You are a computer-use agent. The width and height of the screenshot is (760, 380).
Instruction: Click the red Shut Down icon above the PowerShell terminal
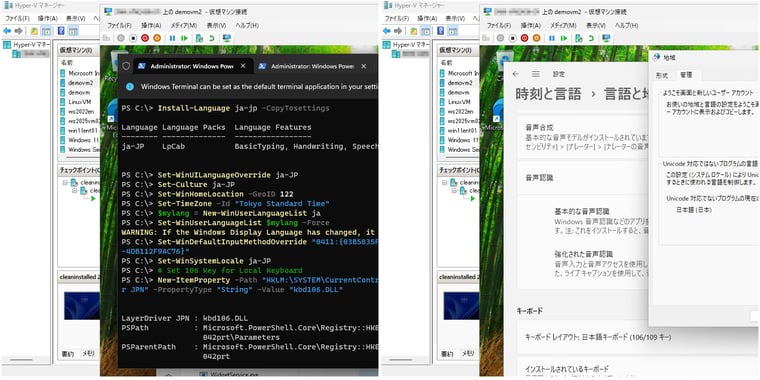pyautogui.click(x=144, y=38)
